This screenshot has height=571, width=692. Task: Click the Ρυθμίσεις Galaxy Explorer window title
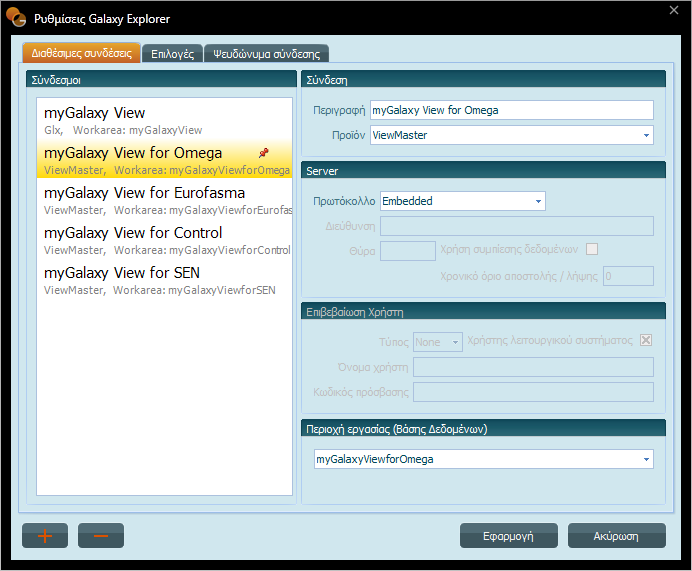point(102,19)
